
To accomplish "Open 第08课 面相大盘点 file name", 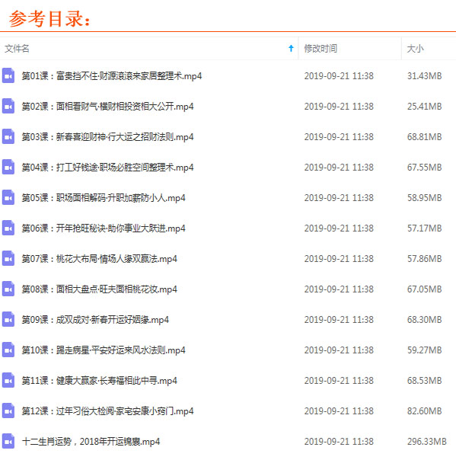I will tap(99, 289).
